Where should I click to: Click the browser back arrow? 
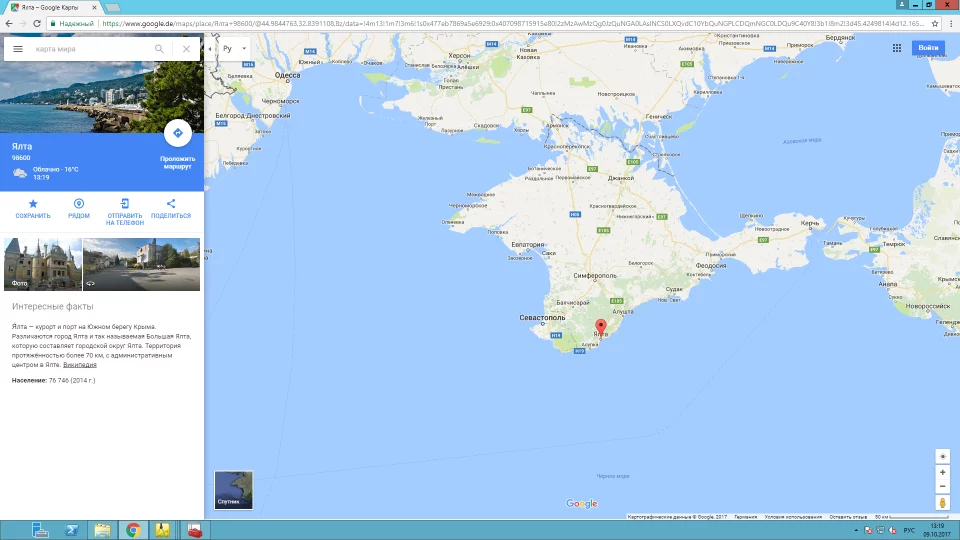(9, 23)
